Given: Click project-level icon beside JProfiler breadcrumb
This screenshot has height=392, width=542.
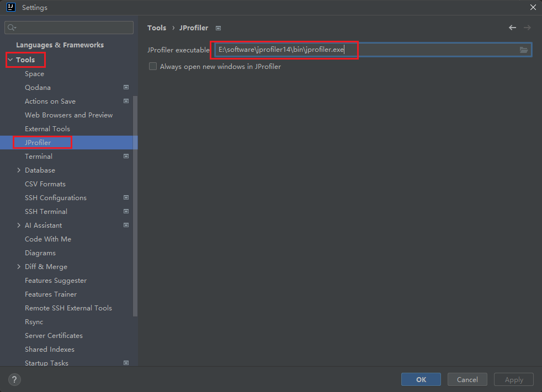Looking at the screenshot, I should 218,28.
